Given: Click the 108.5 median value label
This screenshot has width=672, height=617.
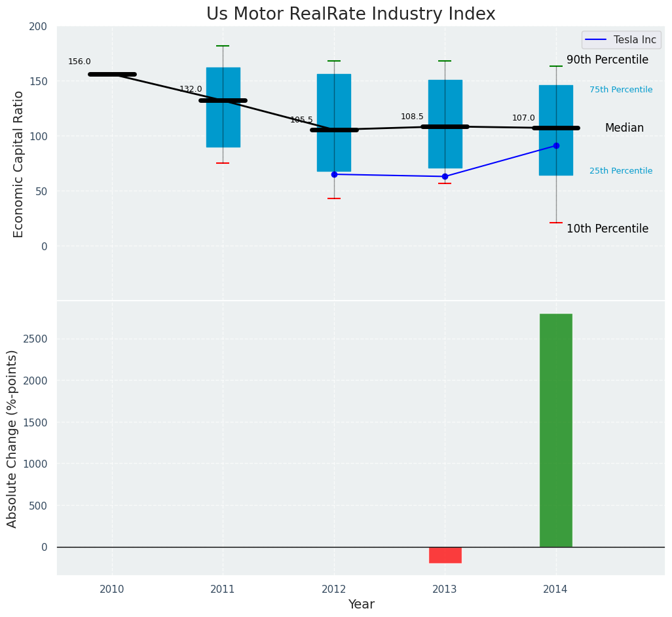Looking at the screenshot, I should click(x=412, y=117).
